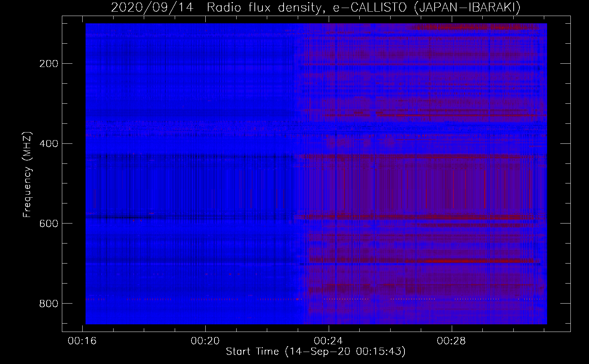Click the 400 frequency tick label
The image size is (589, 364).
coord(48,144)
